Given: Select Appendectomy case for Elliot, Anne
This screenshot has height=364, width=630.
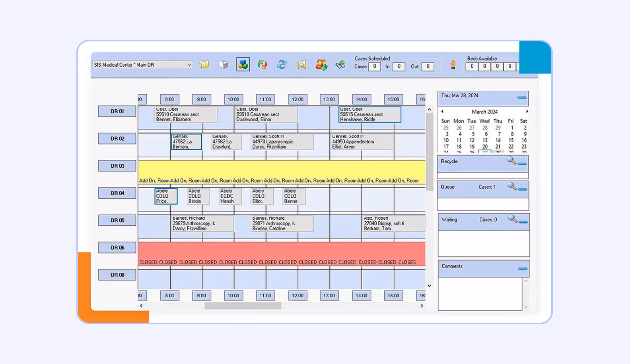Looking at the screenshot, I should [362, 142].
